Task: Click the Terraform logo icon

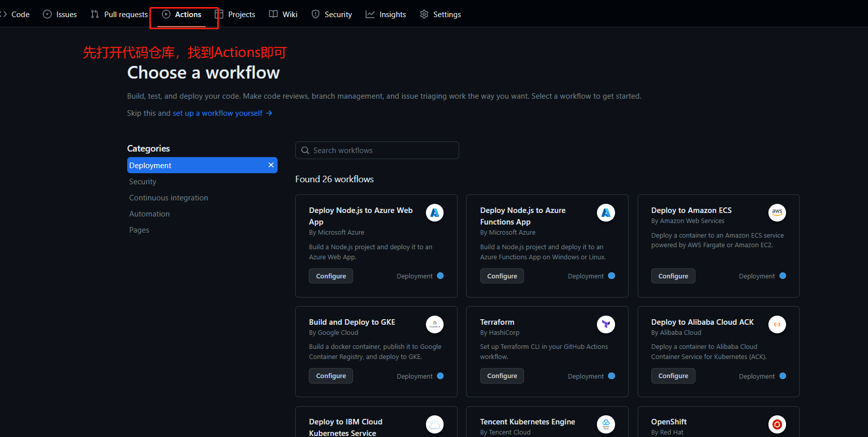Action: pyautogui.click(x=605, y=324)
